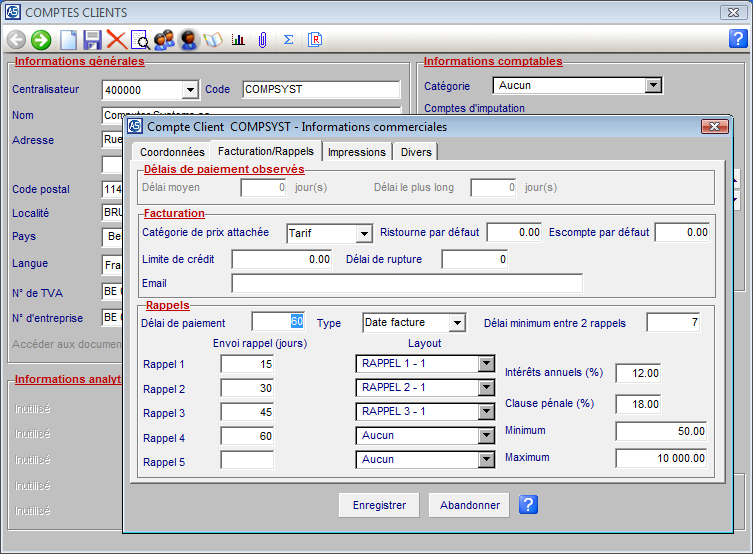Expand the Centralisateur 400000 combo box

click(x=190, y=89)
